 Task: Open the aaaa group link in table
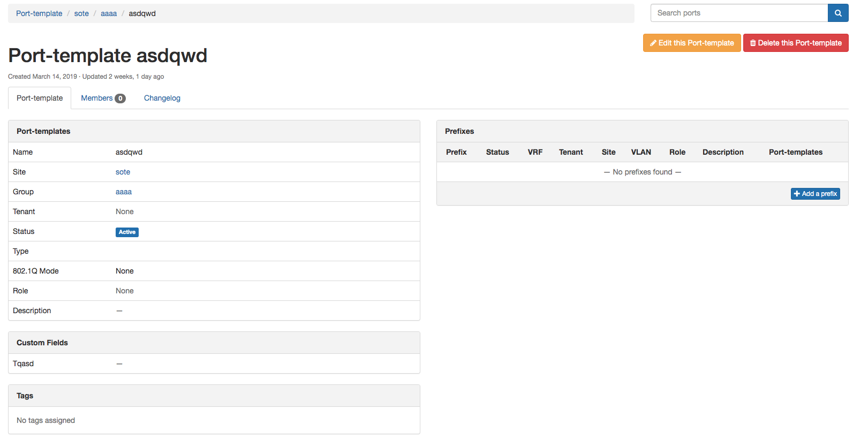[x=123, y=192]
